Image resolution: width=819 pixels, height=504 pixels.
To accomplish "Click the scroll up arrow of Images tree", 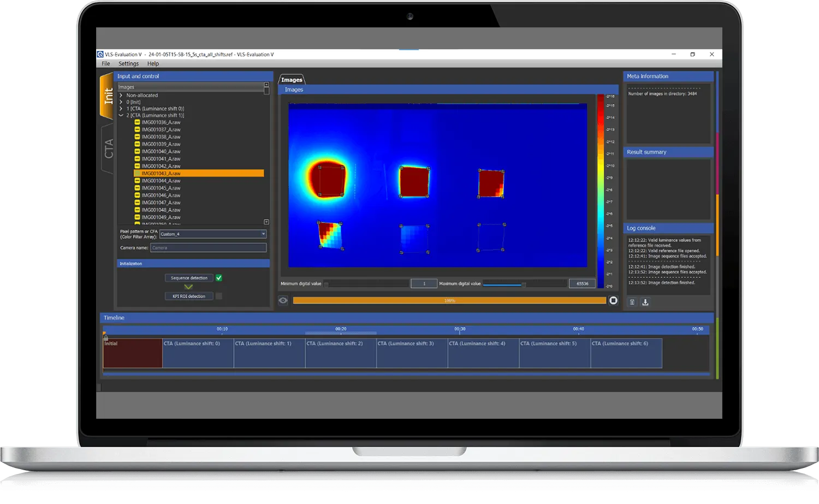I will pos(266,85).
